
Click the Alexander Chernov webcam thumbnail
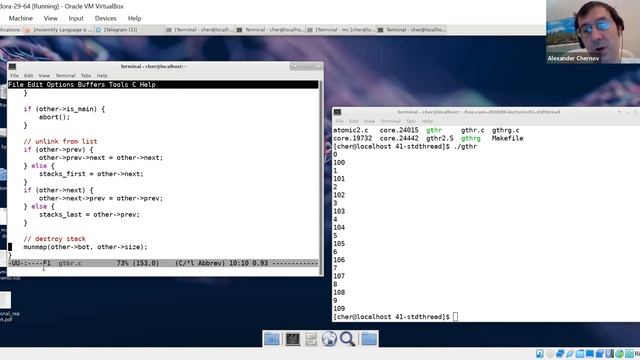click(593, 31)
